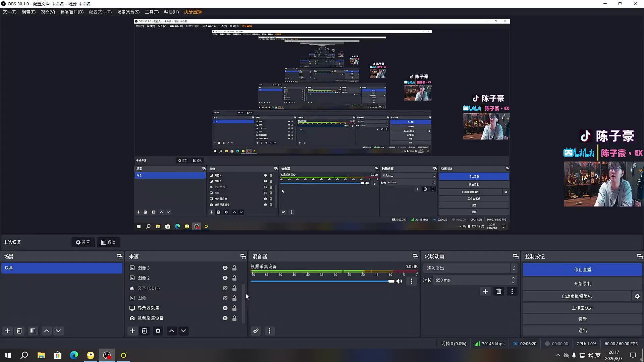Image resolution: width=644 pixels, height=362 pixels.
Task: Undock the 转场动画 panel
Action: [516, 256]
